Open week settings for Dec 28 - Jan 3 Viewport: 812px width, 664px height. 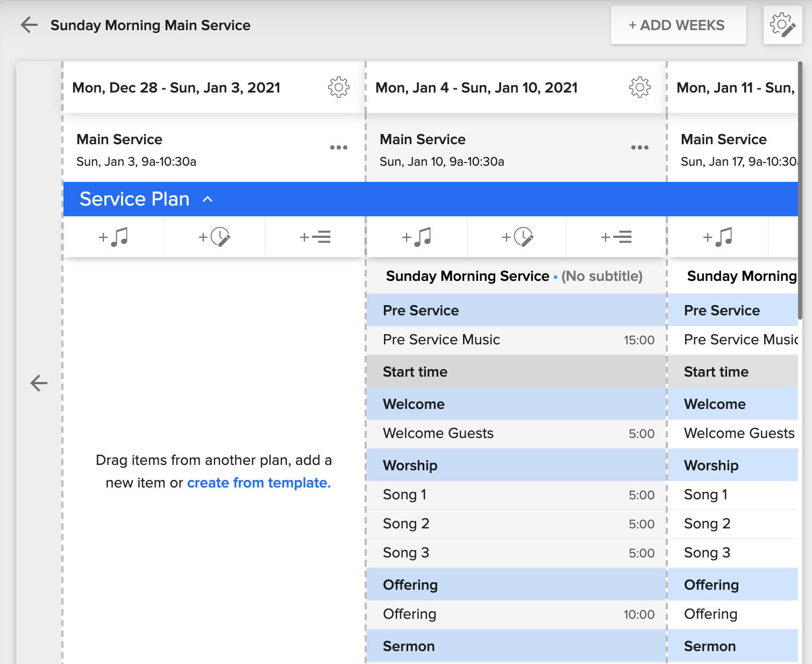pyautogui.click(x=338, y=87)
